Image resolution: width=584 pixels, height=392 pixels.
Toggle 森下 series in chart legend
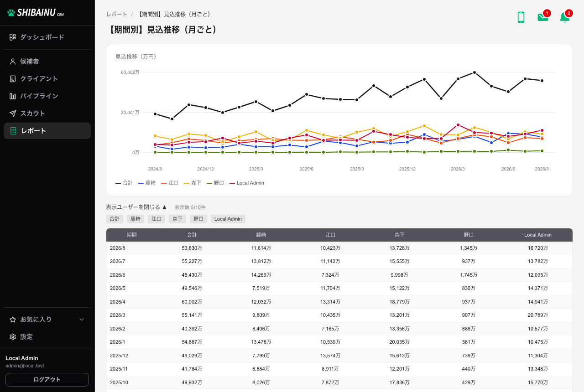193,183
